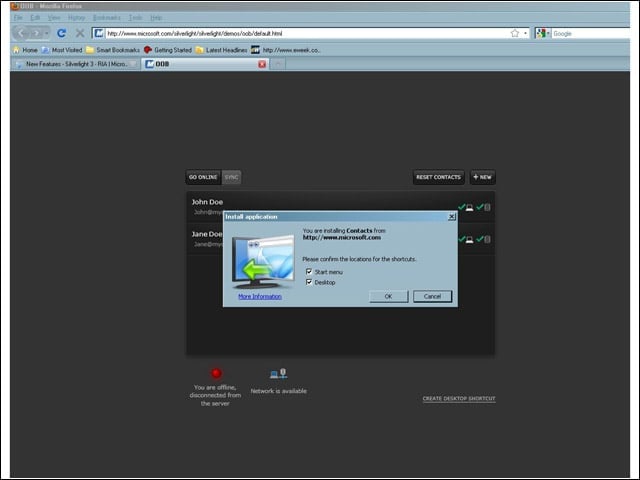The height and width of the screenshot is (480, 640).
Task: Click the RESET CONTACTS button
Action: click(438, 177)
